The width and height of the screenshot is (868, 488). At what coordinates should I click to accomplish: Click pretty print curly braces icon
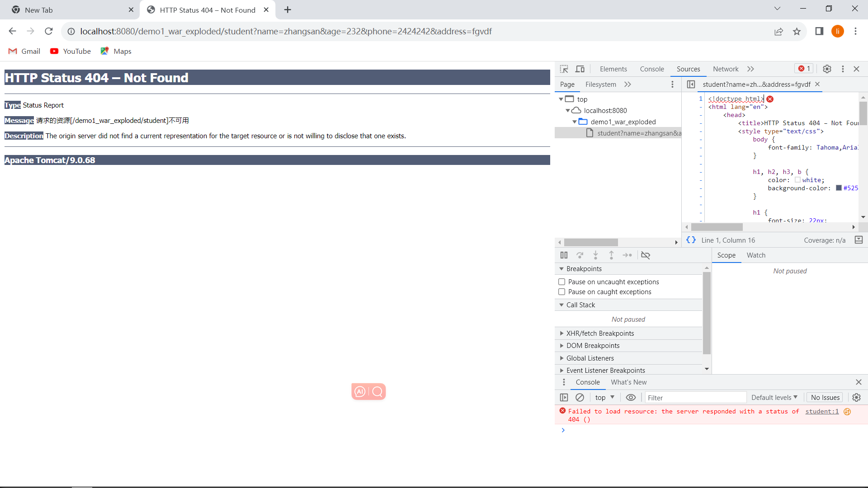(x=691, y=240)
